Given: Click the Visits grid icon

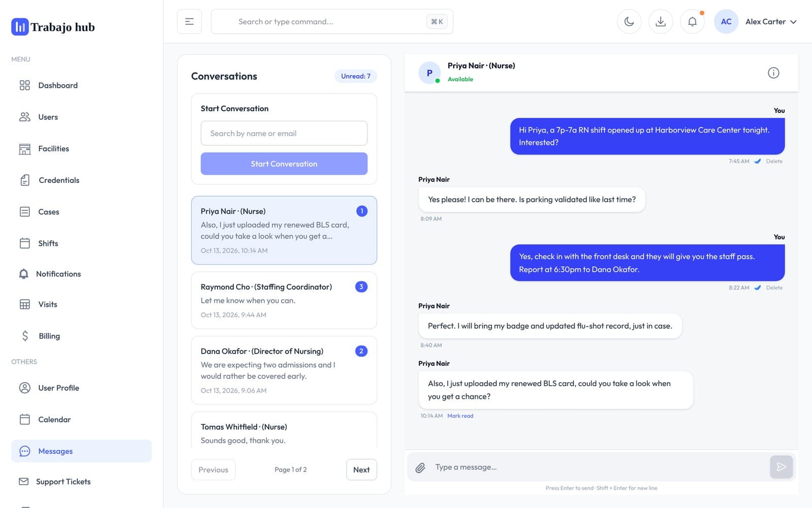Looking at the screenshot, I should click(24, 304).
